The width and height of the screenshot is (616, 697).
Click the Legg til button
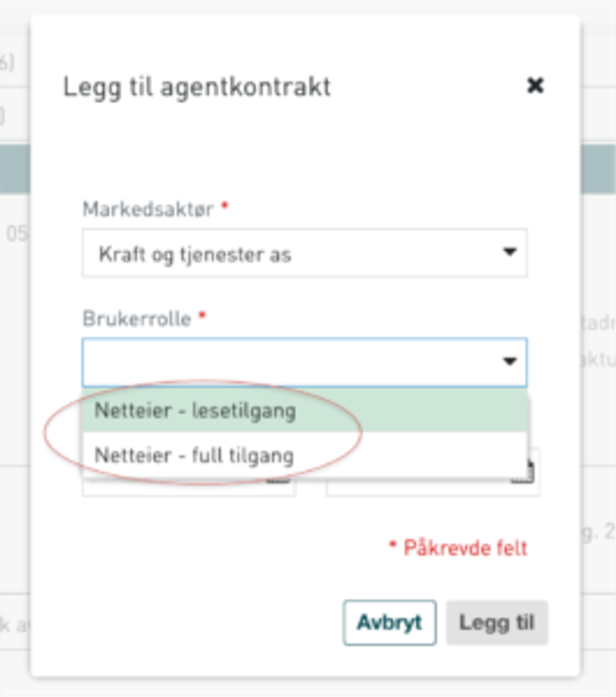497,623
